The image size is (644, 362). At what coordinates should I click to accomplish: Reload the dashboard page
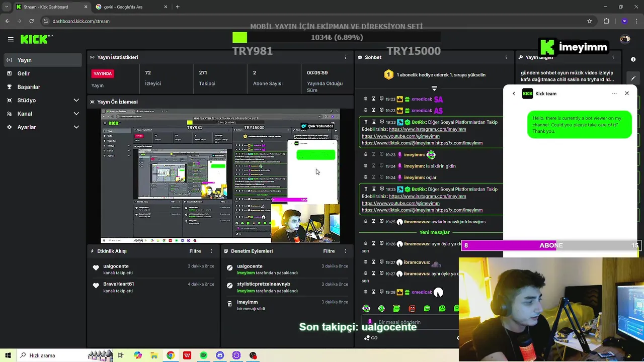point(31,21)
